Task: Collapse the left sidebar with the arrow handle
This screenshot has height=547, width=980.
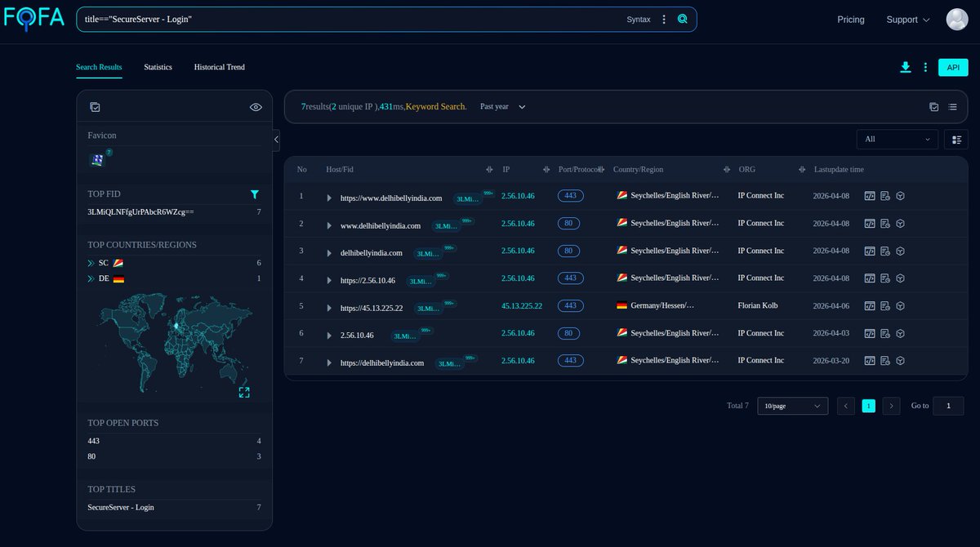Action: pyautogui.click(x=276, y=140)
